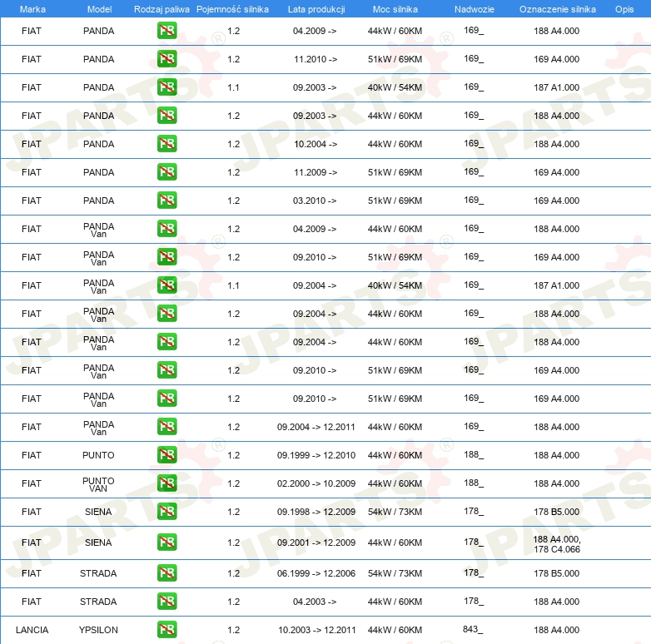
Task: Click the Lata produkcji column header
Action: point(316,9)
